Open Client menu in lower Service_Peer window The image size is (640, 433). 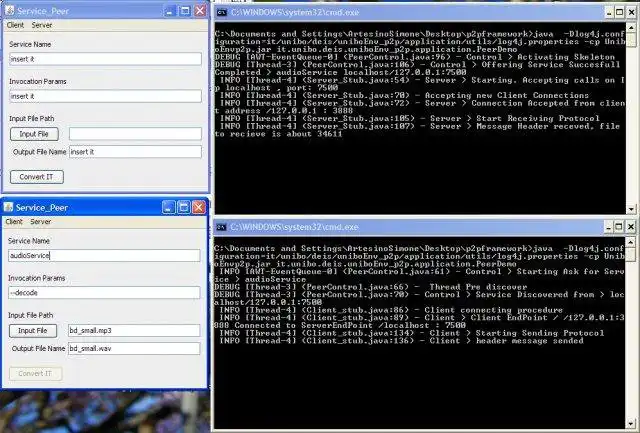[x=14, y=222]
